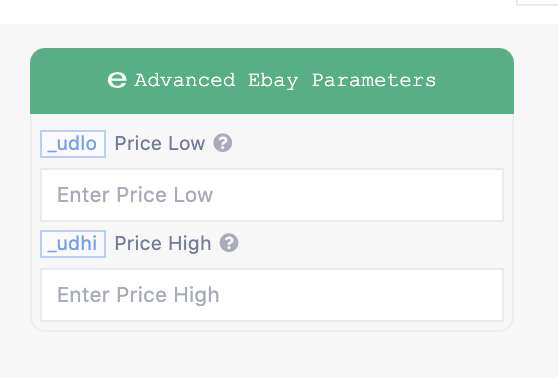Select the blue-outlined _udlo badge
The image size is (558, 378).
[73, 144]
